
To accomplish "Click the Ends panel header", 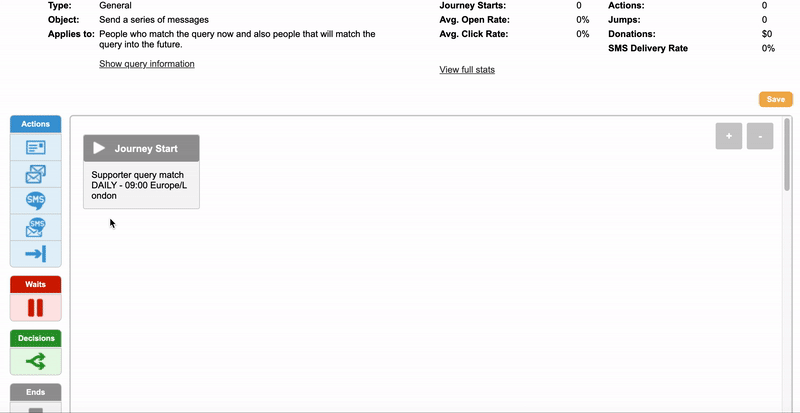I will coord(35,392).
